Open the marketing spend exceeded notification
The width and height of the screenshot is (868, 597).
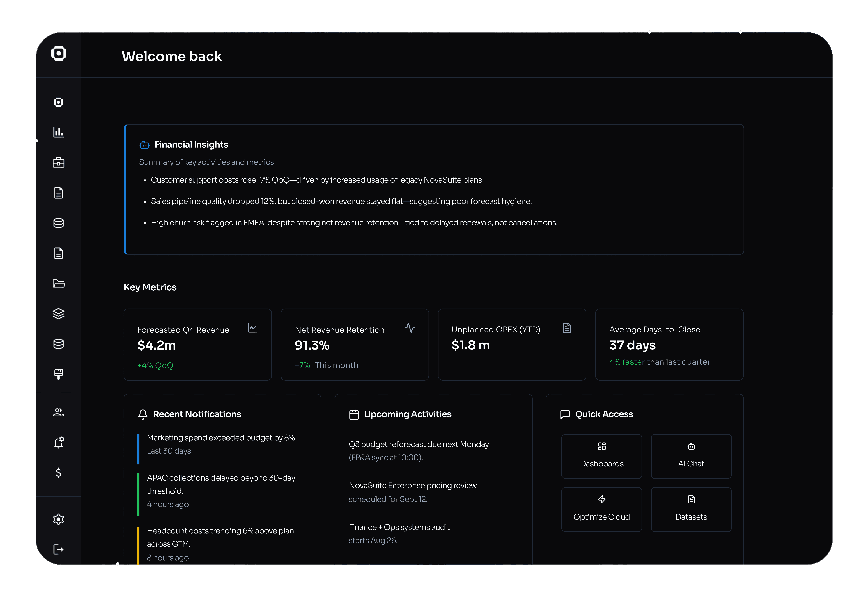tap(221, 438)
